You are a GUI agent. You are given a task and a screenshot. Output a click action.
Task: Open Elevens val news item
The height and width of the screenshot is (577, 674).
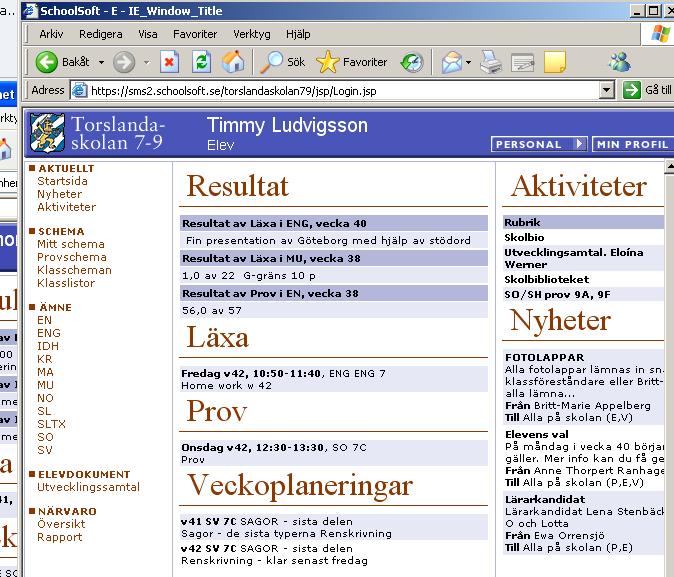coord(536,434)
